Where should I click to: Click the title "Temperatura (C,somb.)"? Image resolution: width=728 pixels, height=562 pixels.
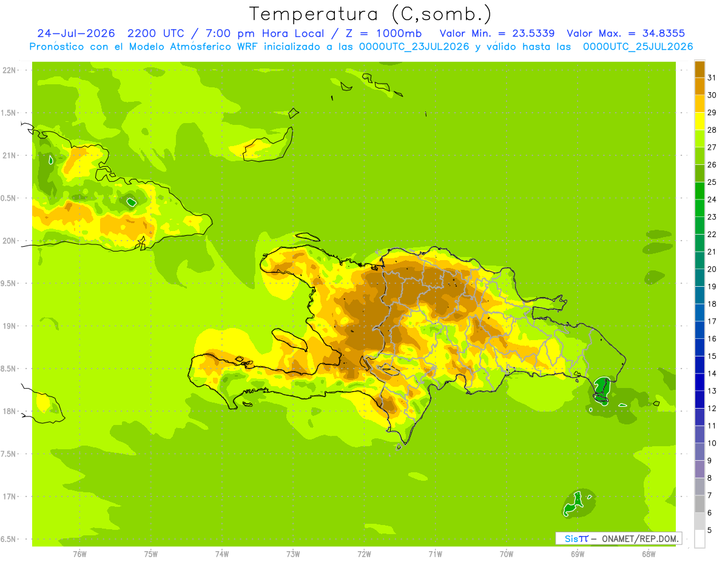point(370,14)
